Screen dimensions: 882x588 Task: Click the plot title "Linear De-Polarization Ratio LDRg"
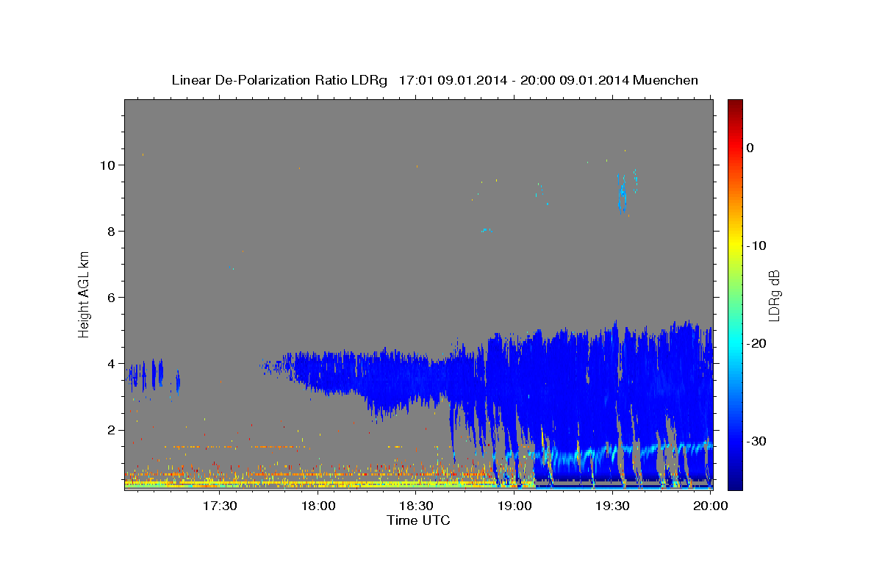coord(279,80)
